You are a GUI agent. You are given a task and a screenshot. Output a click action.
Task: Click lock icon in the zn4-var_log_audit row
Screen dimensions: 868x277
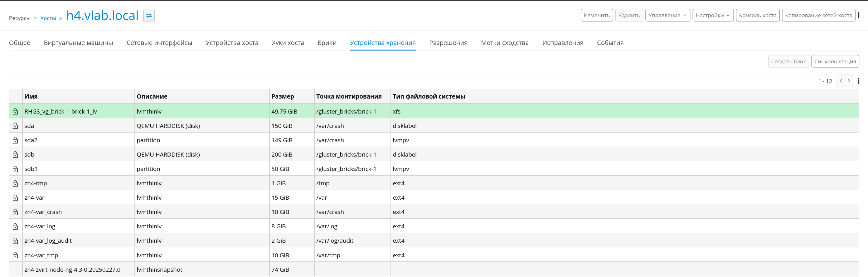pyautogui.click(x=16, y=241)
